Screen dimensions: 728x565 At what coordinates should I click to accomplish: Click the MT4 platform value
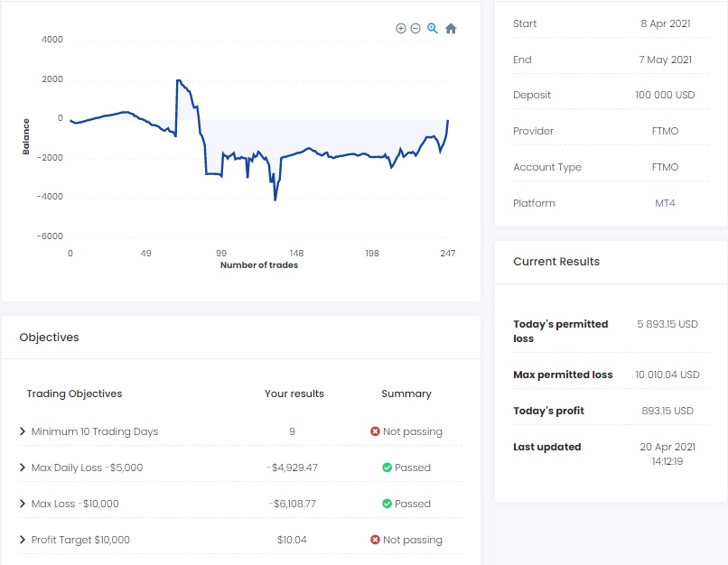[665, 203]
